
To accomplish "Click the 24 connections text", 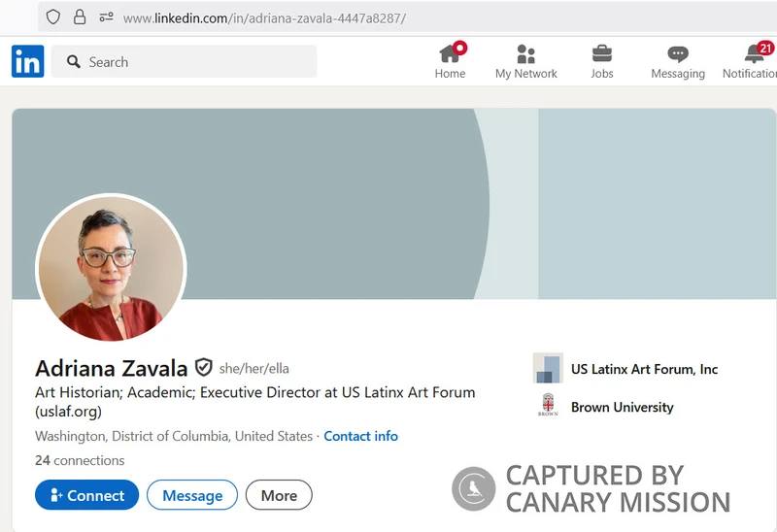I will coord(80,461).
